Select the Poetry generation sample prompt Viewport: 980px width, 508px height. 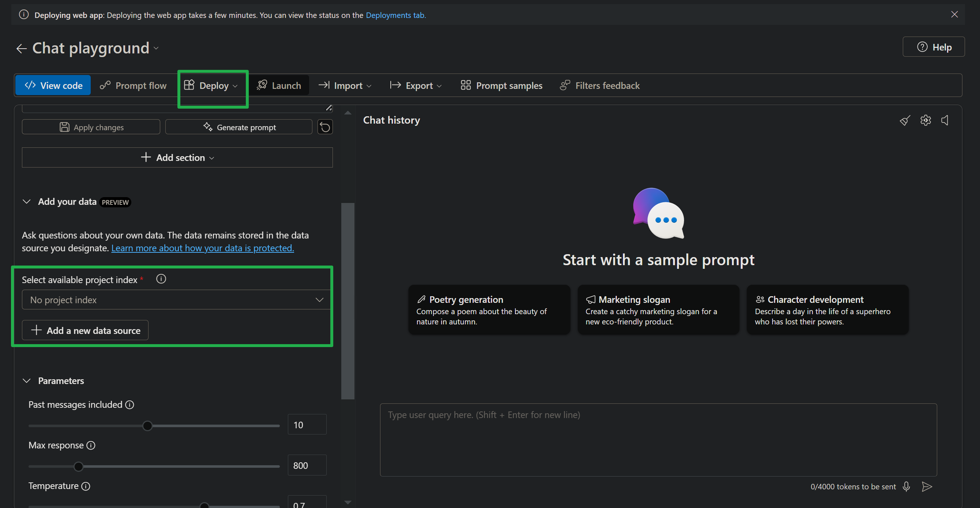pos(489,309)
